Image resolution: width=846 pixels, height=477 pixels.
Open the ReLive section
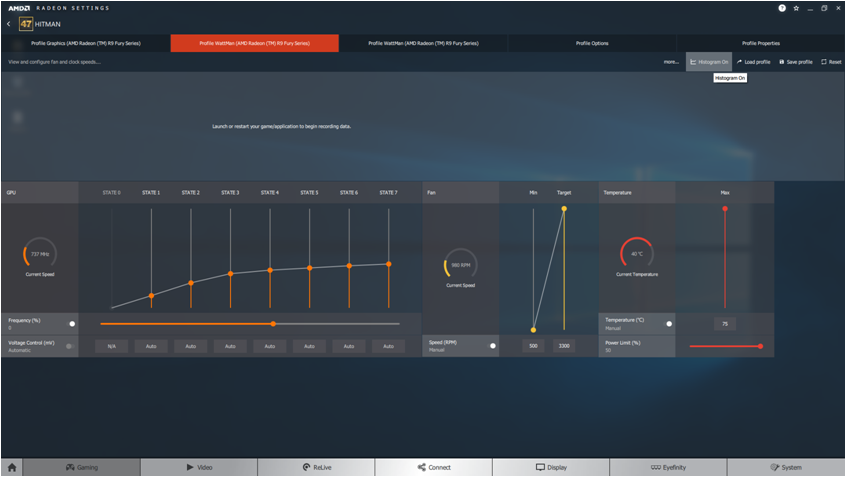pyautogui.click(x=317, y=467)
